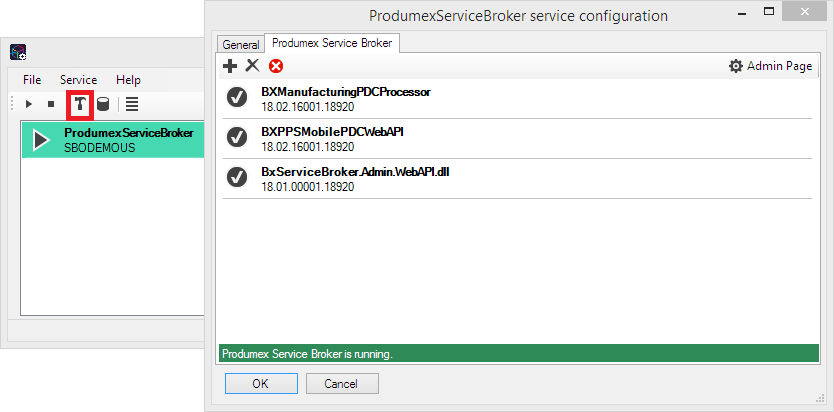Toggle the BXPPSMobilePDCWebAPI check mark
This screenshot has height=412, width=834.
coord(237,137)
